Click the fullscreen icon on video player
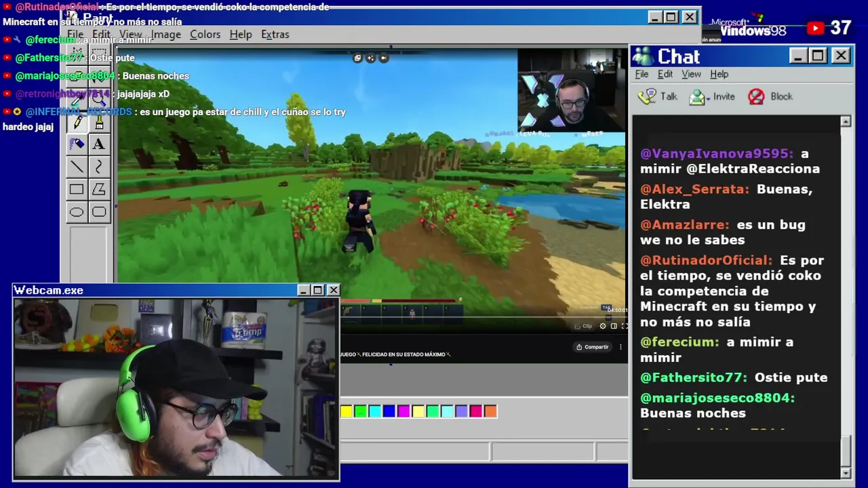 click(625, 326)
